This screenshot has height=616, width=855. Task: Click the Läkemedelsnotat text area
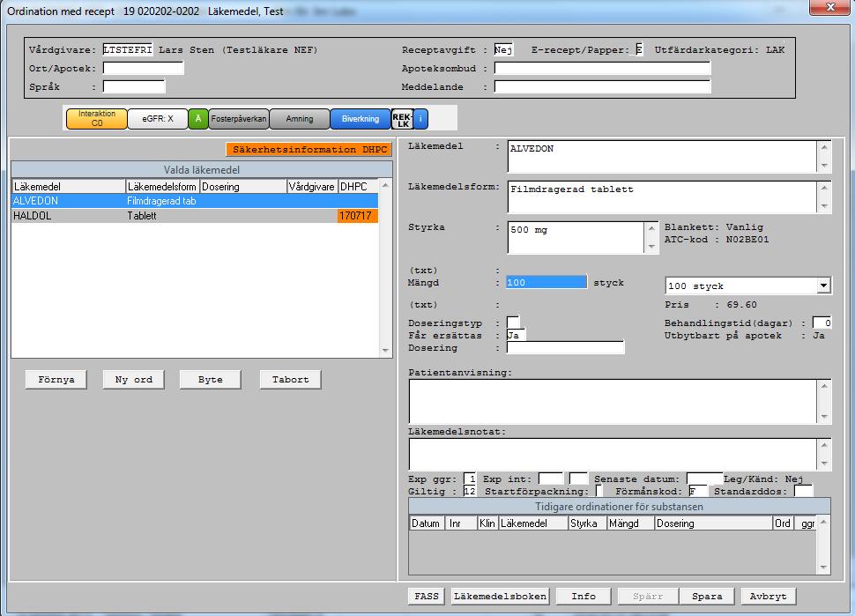[x=613, y=454]
